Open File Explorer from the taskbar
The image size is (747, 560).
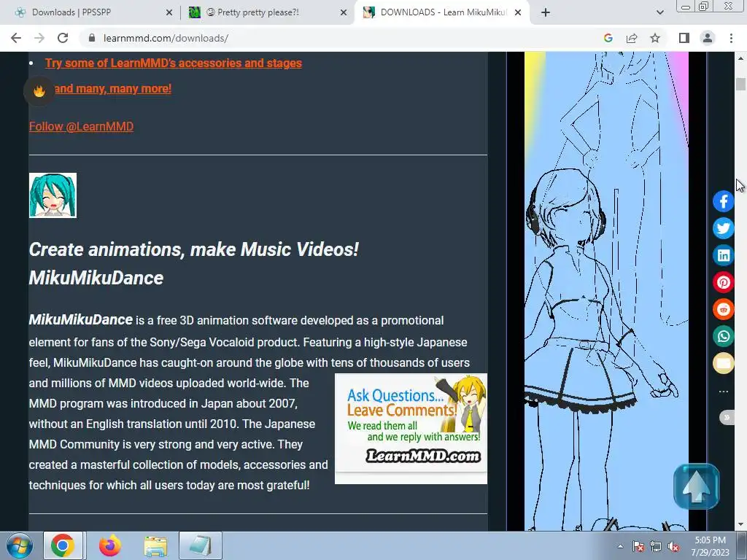[x=155, y=545]
